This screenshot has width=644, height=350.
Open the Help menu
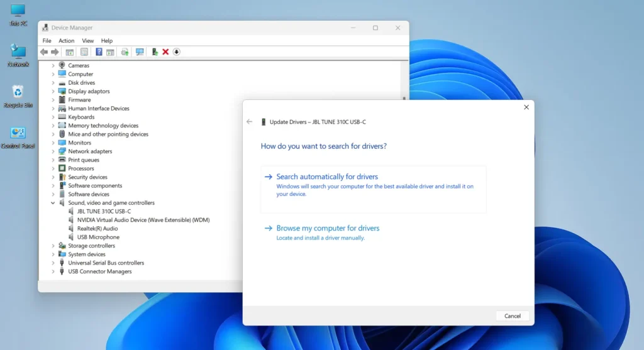[x=107, y=41]
